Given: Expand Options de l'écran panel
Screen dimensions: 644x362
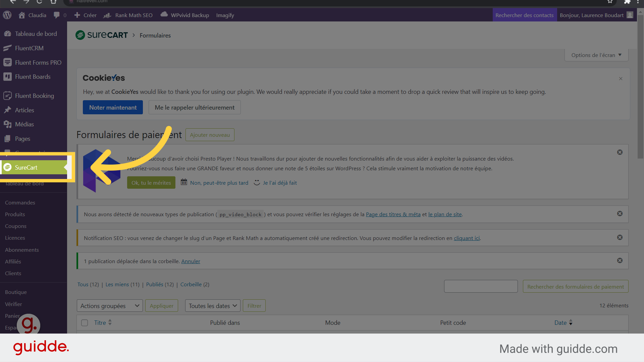Looking at the screenshot, I should [x=596, y=55].
